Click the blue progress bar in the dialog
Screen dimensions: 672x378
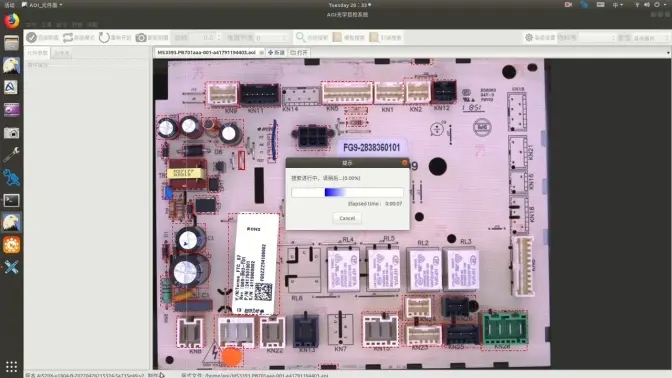coord(347,192)
